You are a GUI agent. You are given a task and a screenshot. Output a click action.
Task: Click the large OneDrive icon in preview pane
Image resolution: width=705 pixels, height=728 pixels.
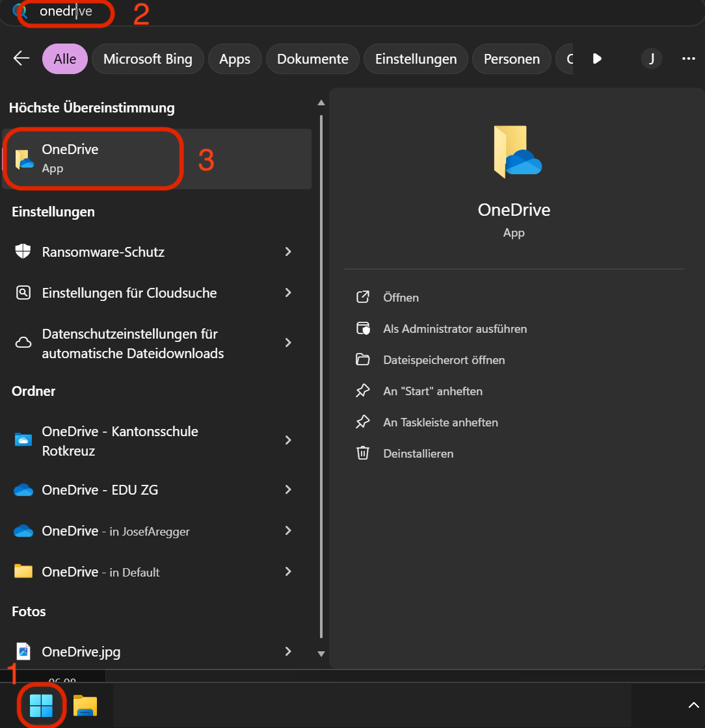[516, 152]
